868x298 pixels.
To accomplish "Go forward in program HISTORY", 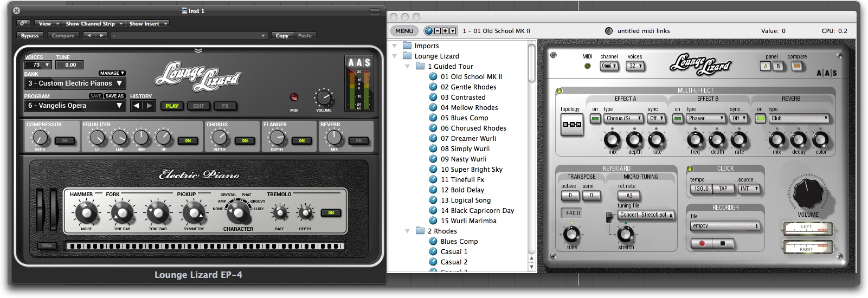I will click(149, 106).
